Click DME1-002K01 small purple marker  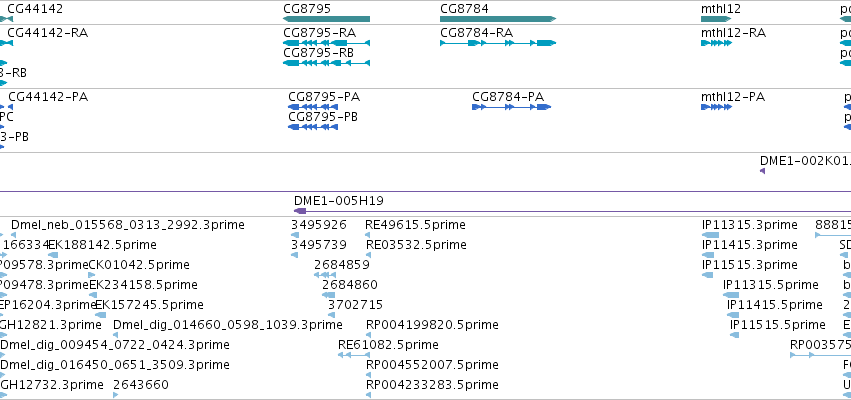click(x=763, y=171)
